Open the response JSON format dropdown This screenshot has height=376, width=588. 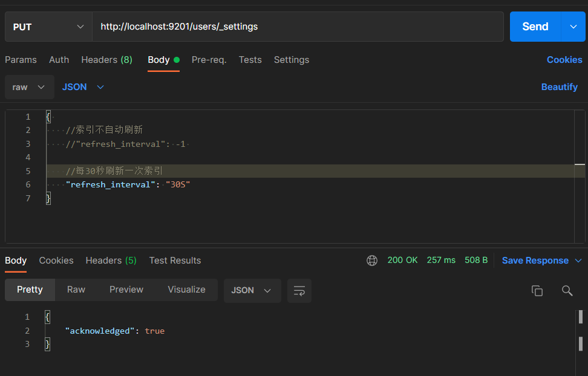tap(252, 291)
